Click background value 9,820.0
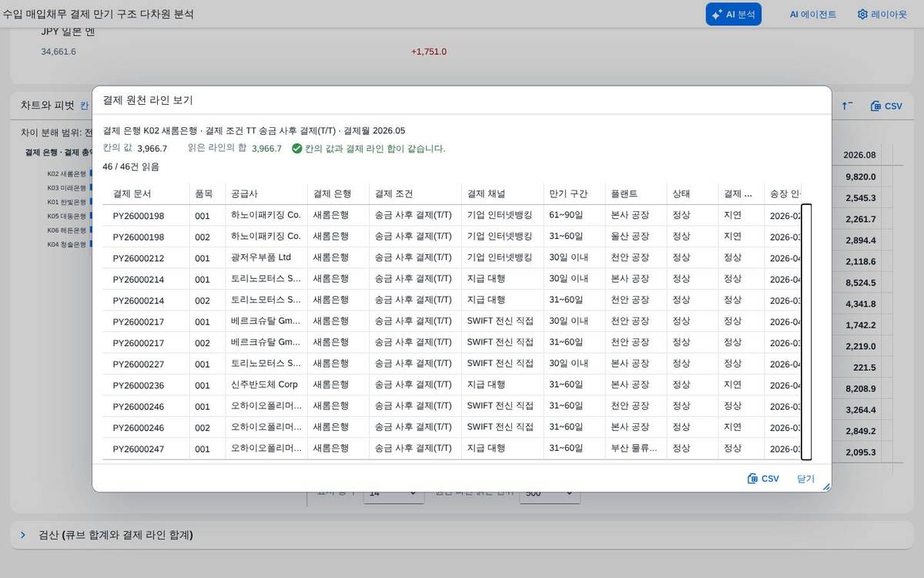The height and width of the screenshot is (578, 924). [860, 176]
